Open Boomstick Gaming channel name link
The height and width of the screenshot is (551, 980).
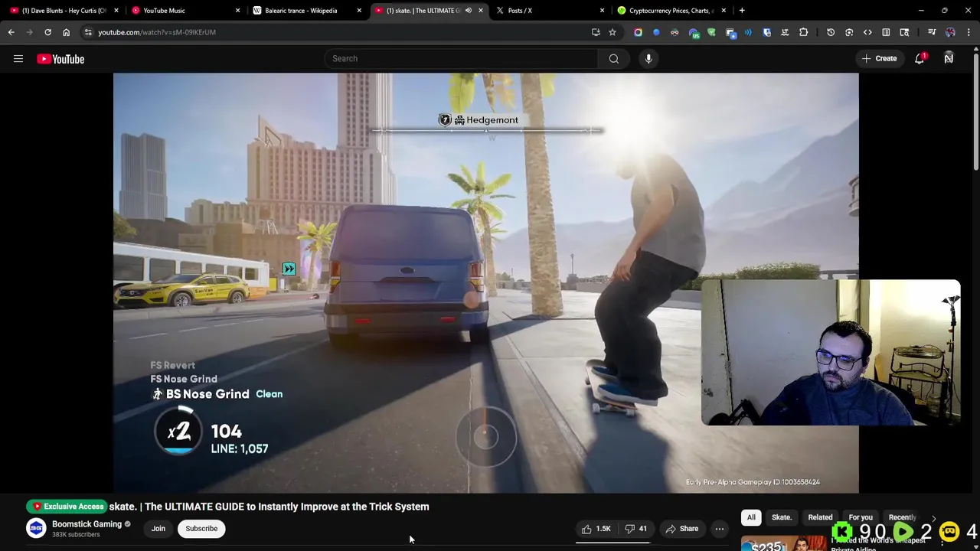87,524
